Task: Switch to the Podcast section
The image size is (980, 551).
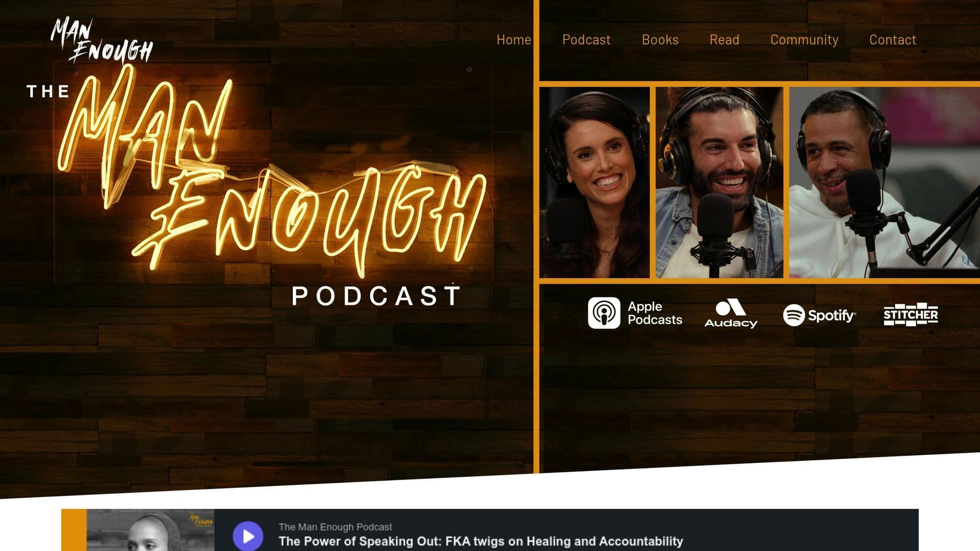Action: [586, 40]
